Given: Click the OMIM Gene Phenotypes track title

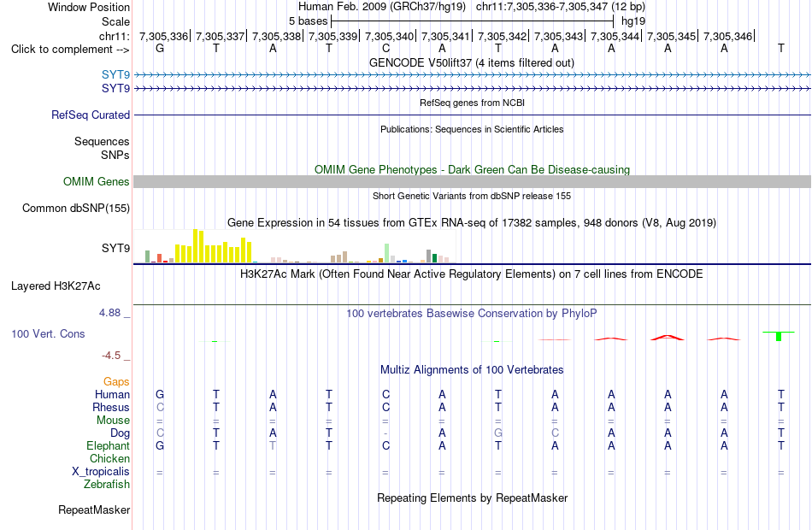Looking at the screenshot, I should [472, 170].
